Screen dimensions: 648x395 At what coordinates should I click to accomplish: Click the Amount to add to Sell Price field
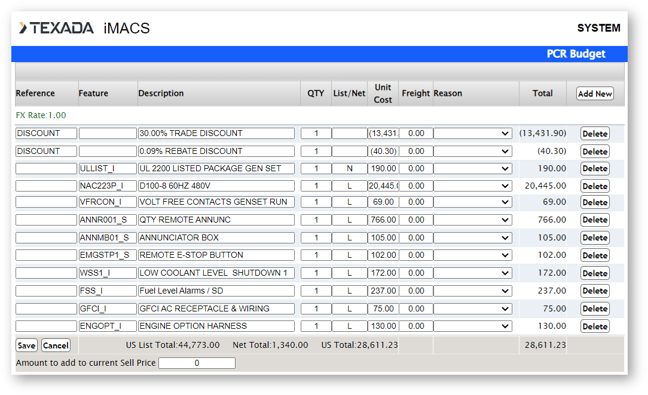click(x=197, y=363)
